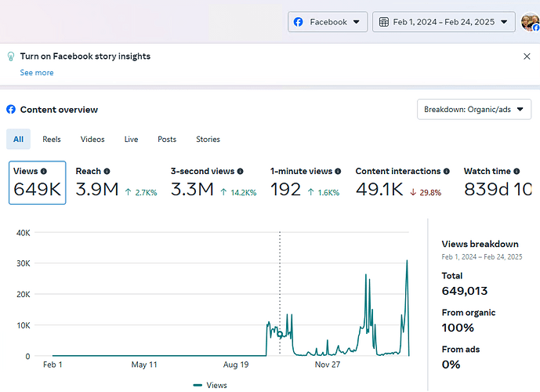Click the info icon beside Reach

pyautogui.click(x=107, y=171)
